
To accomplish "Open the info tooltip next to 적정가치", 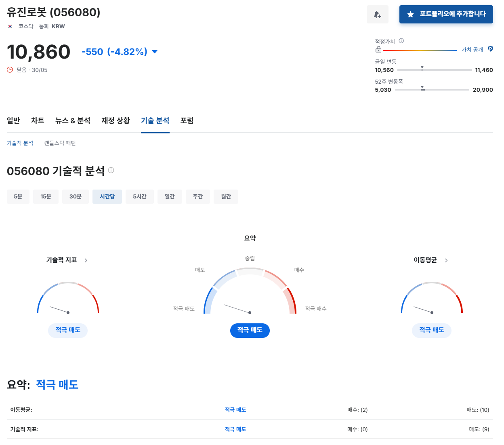I will point(401,40).
